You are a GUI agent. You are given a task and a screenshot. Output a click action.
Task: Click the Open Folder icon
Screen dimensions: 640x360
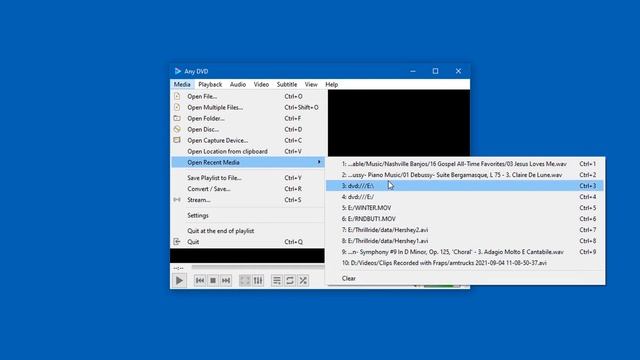click(x=177, y=118)
